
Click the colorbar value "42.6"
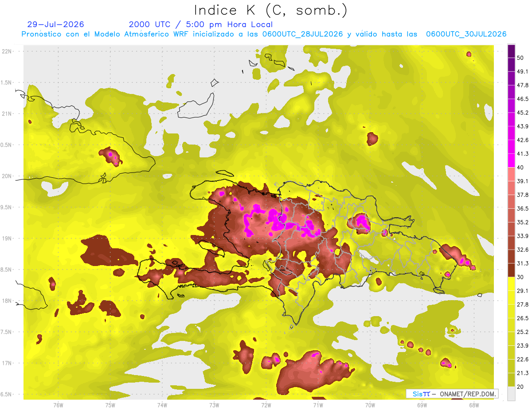tap(523, 140)
